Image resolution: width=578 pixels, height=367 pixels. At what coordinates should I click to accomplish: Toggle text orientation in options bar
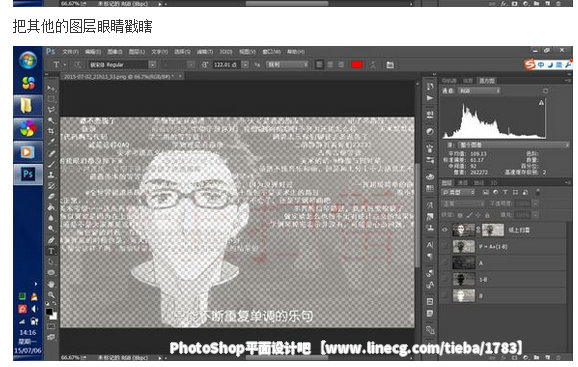(78, 65)
